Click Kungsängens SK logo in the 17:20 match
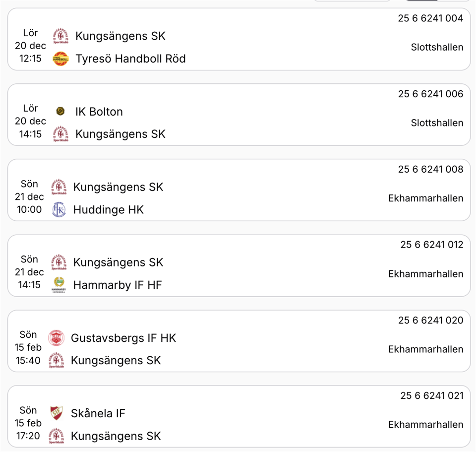 tap(56, 436)
